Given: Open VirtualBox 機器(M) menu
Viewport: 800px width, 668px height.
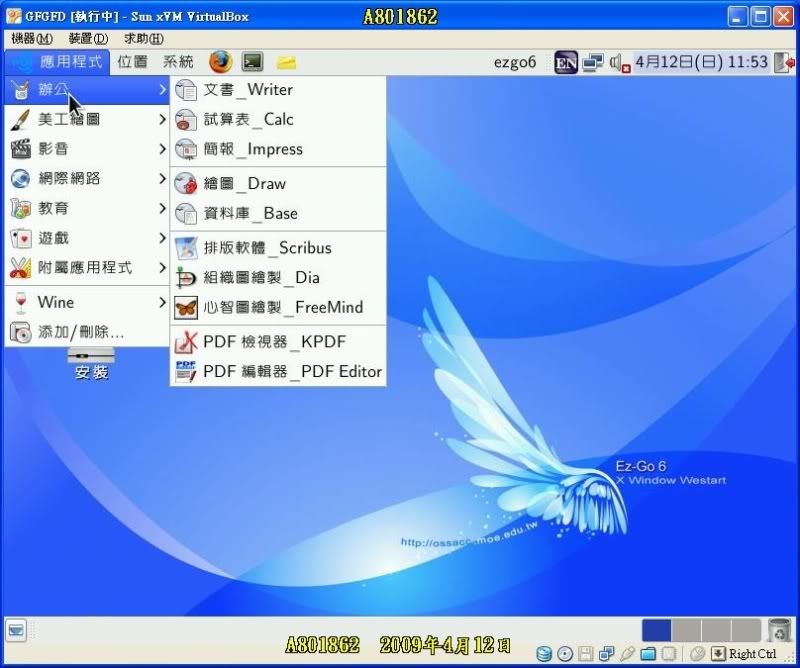Looking at the screenshot, I should (x=32, y=38).
